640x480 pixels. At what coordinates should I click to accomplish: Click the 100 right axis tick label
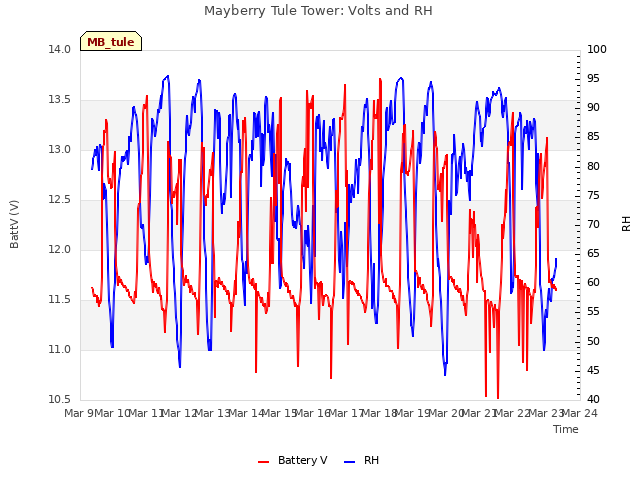(597, 49)
